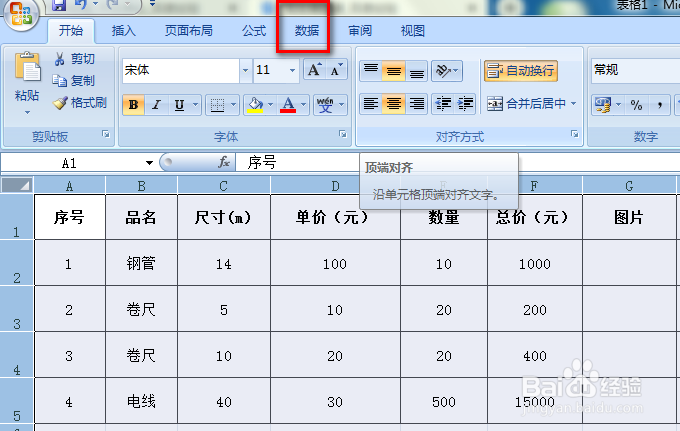Image resolution: width=680 pixels, height=431 pixels.
Task: Open the Quick Access Toolbar customize arrow
Action: [152, 4]
